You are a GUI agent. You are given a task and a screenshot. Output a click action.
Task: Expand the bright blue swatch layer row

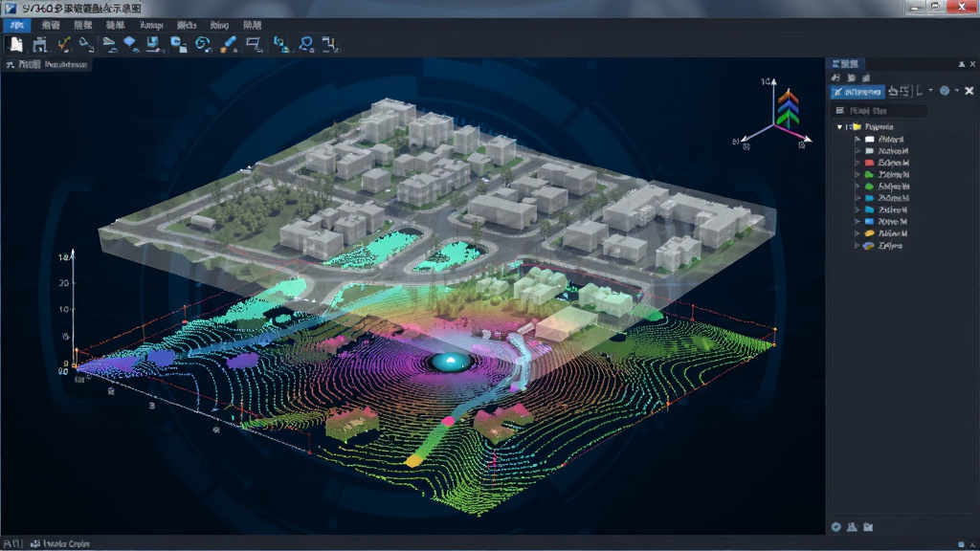(857, 222)
